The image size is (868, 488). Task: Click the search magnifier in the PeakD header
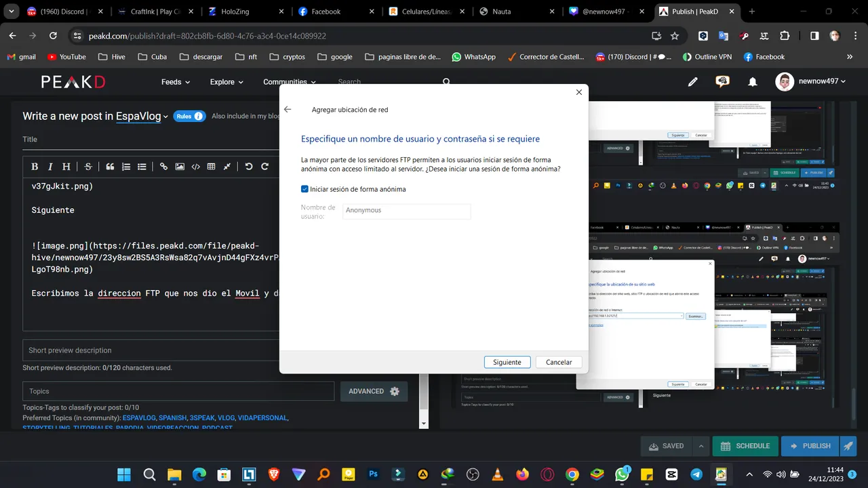coord(446,82)
